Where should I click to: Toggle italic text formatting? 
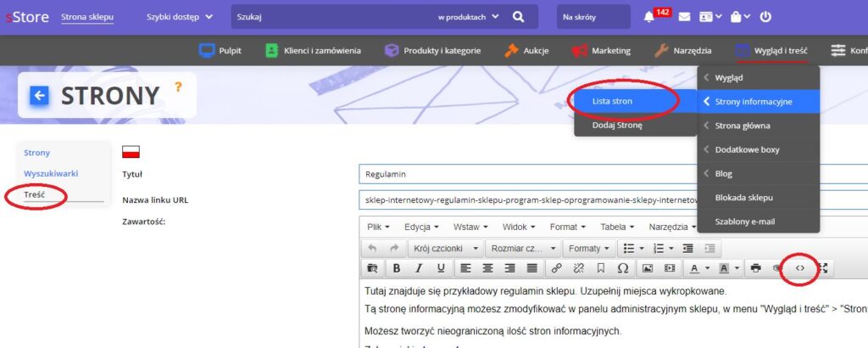(419, 268)
